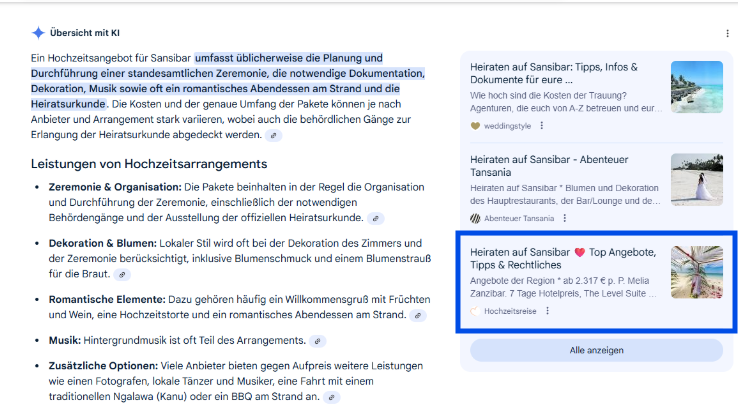The image size is (738, 418).
Task: Click the Hochzeitsreise source name
Action: click(x=510, y=311)
